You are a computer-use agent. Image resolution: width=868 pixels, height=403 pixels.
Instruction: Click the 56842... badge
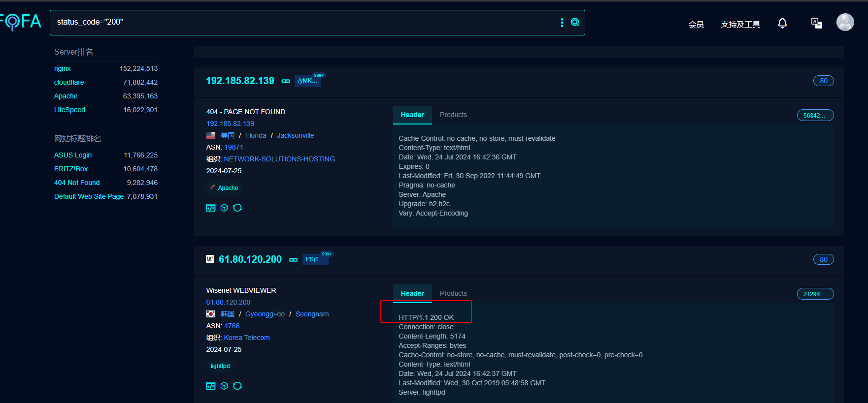815,115
